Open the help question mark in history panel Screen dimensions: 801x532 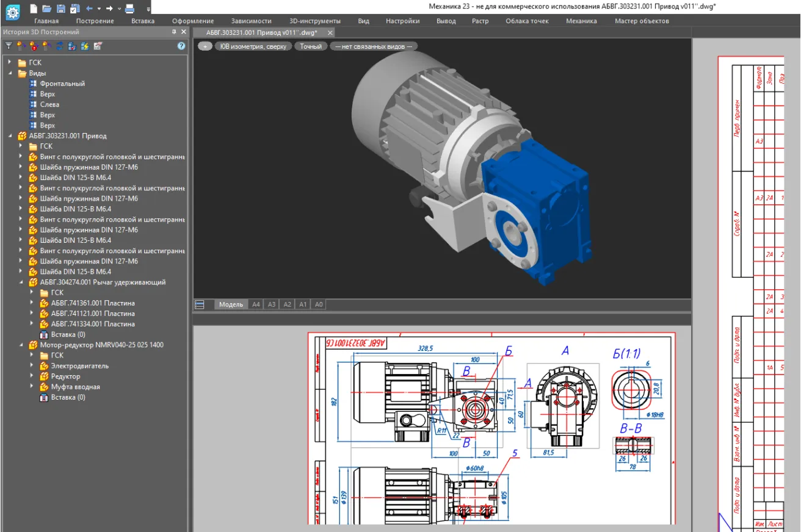pos(181,46)
